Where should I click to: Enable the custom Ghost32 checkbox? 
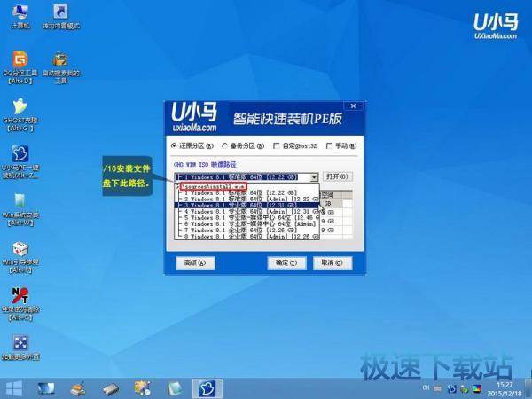point(295,146)
